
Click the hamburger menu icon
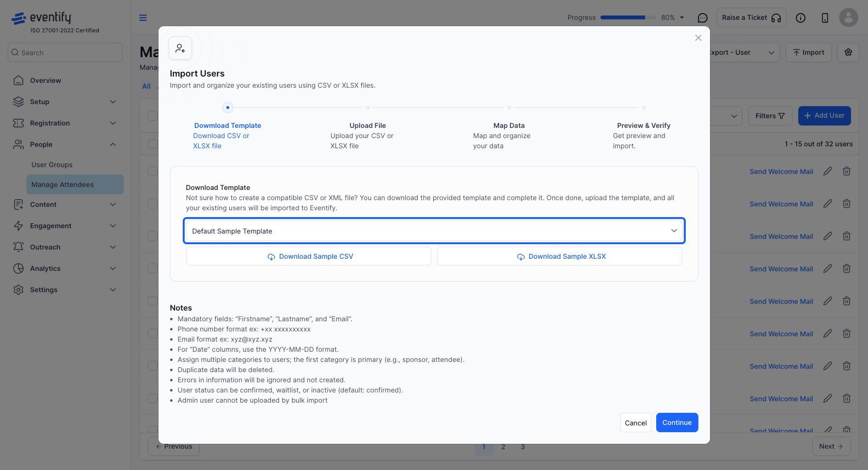click(x=143, y=18)
